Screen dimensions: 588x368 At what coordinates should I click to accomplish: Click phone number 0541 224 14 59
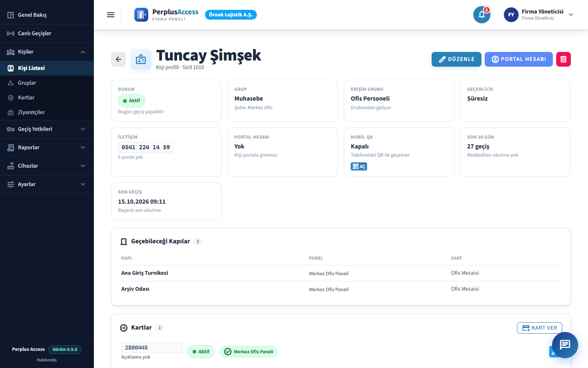[x=146, y=147]
